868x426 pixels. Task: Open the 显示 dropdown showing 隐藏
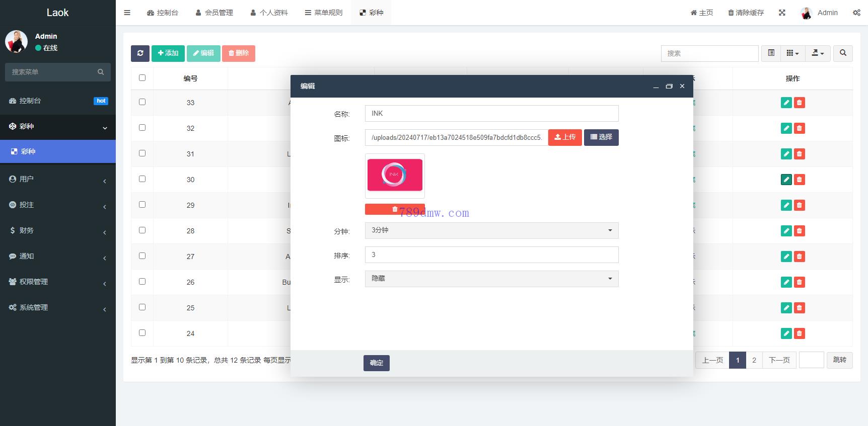tap(491, 279)
